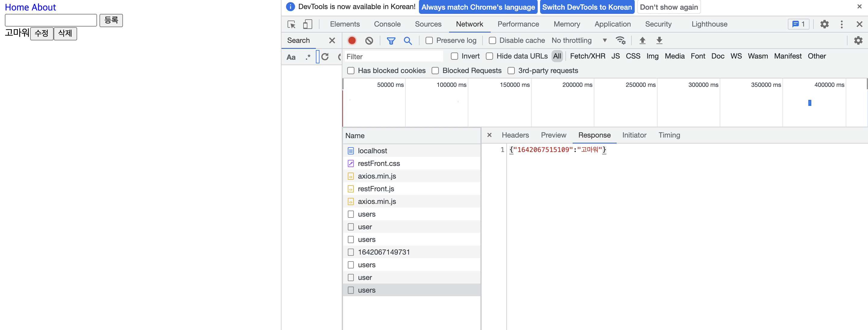The height and width of the screenshot is (330, 868).
Task: Click the inspect element picker icon
Action: point(291,24)
